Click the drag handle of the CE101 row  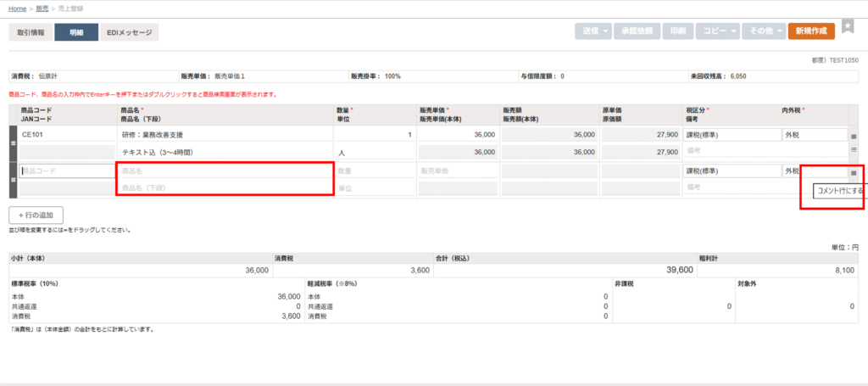pos(13,143)
